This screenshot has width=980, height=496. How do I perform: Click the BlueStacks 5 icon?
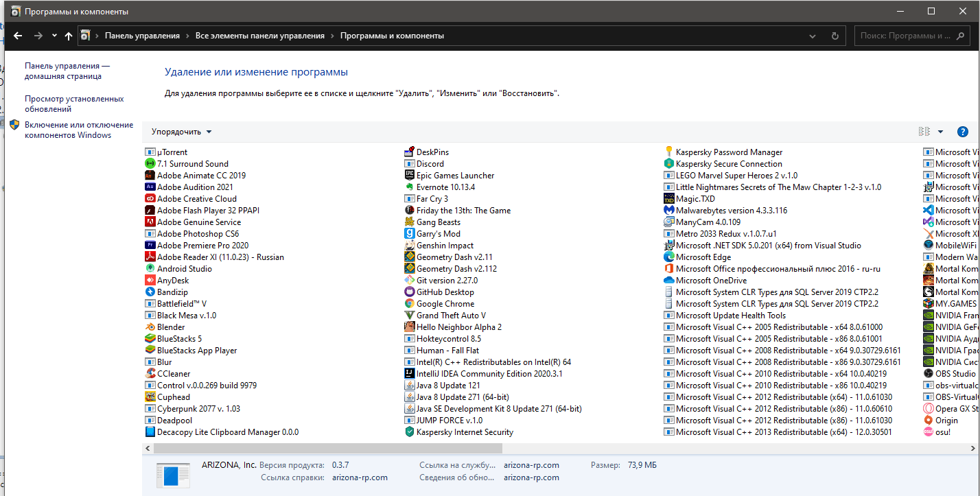150,339
